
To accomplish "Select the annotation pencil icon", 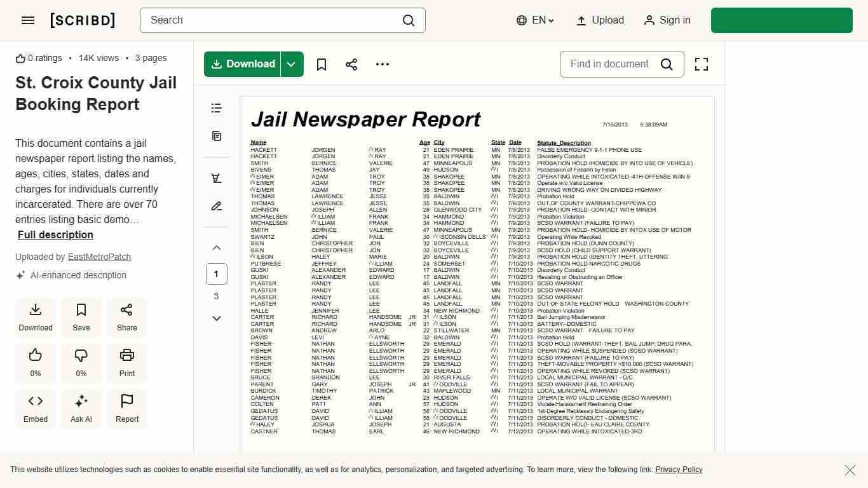I will click(x=216, y=206).
